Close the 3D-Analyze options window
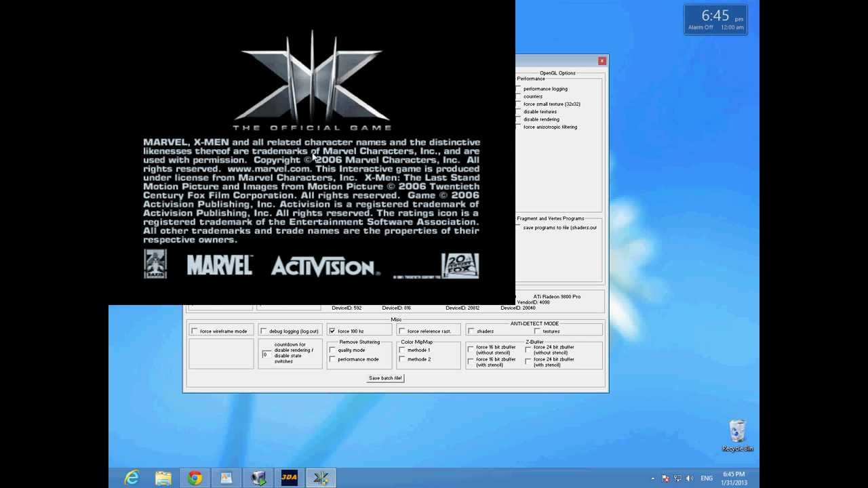 pos(601,61)
